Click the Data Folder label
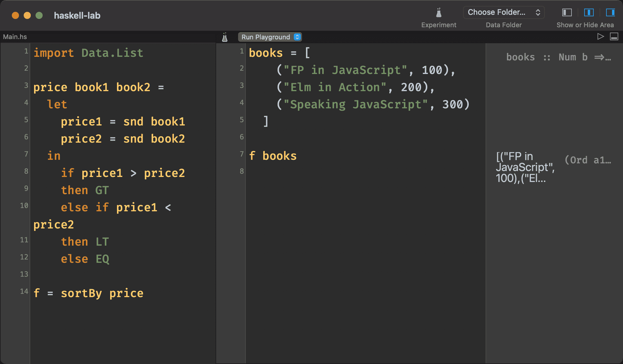 pos(504,25)
